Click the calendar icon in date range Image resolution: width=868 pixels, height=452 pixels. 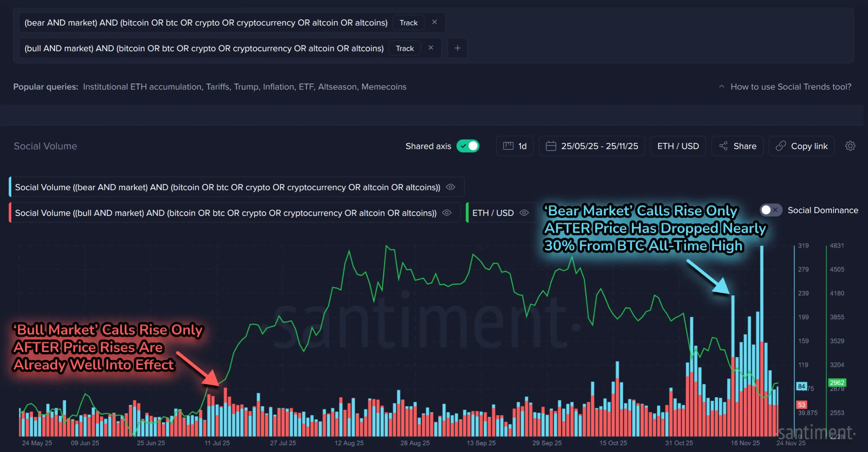(551, 146)
